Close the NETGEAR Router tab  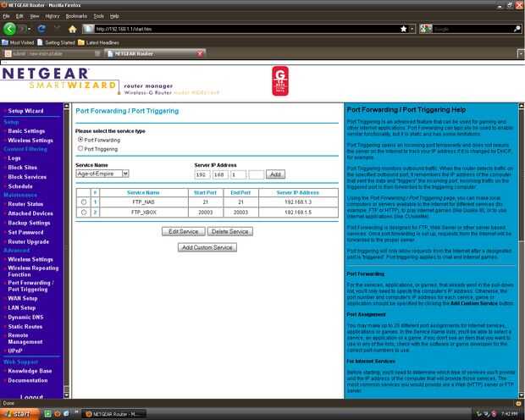point(200,53)
